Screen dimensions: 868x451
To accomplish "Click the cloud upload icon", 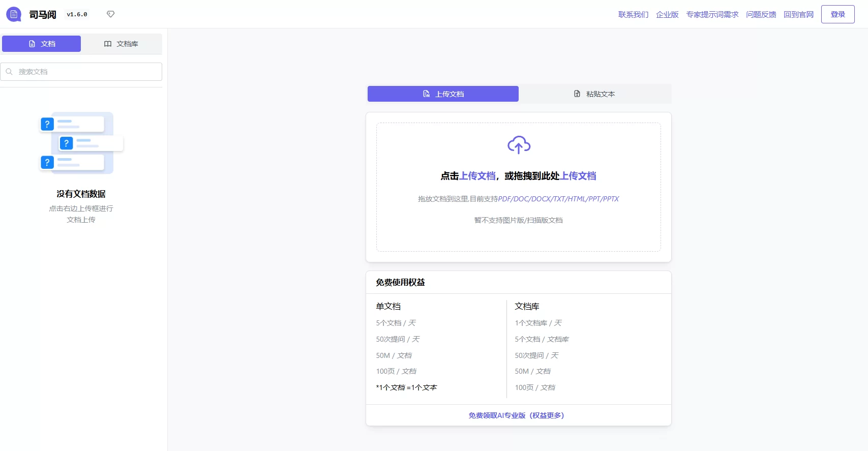I will [x=519, y=145].
